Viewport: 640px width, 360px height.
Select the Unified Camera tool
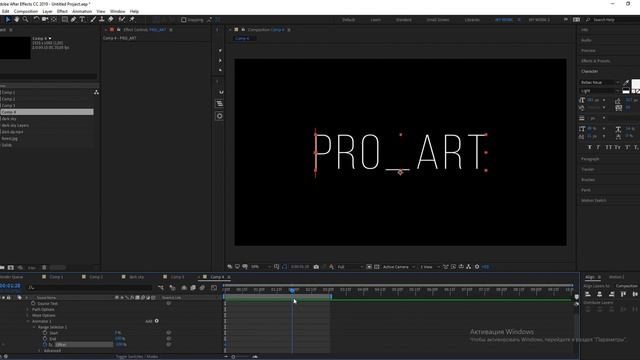pos(45,19)
